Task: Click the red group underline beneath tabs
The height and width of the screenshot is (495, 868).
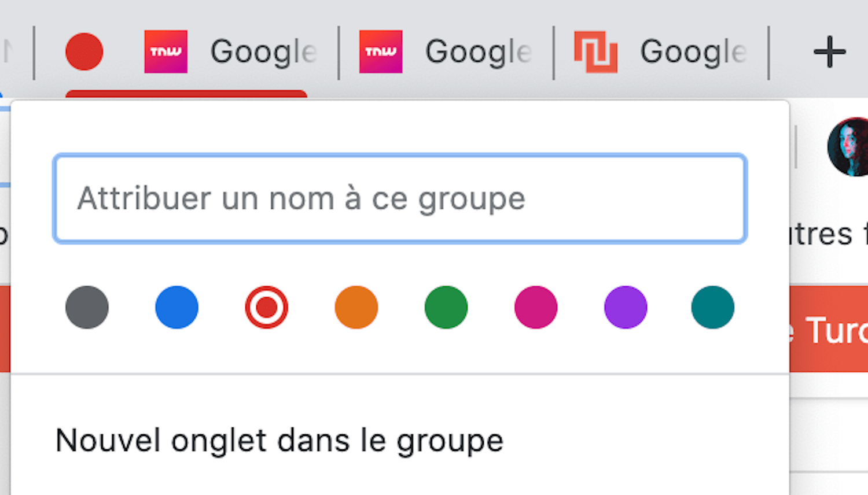Action: point(186,94)
